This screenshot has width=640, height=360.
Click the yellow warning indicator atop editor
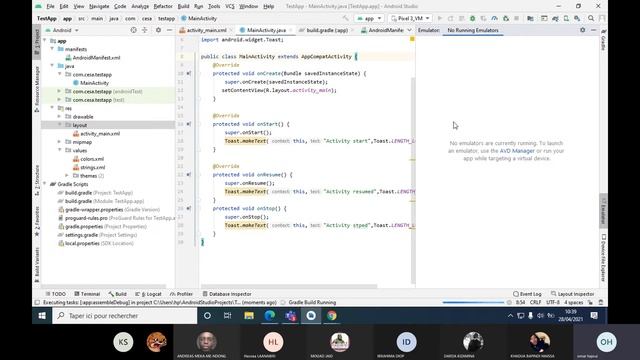(x=412, y=39)
